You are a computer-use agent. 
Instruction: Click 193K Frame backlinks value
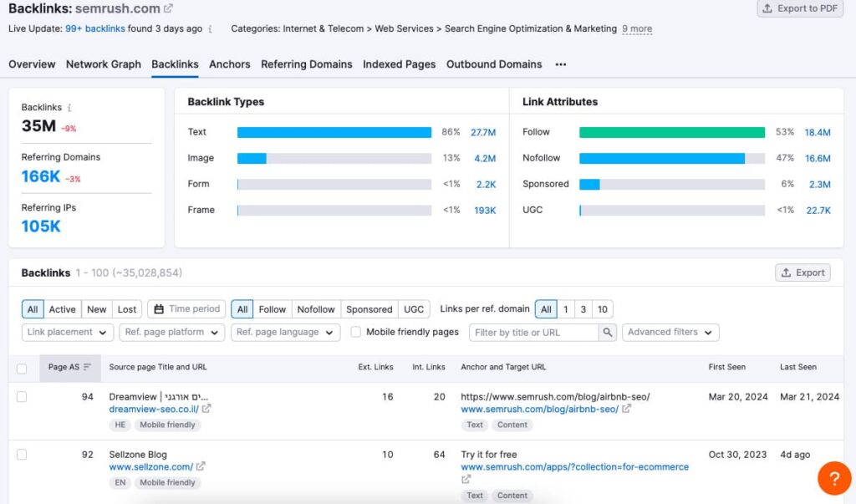tap(485, 211)
